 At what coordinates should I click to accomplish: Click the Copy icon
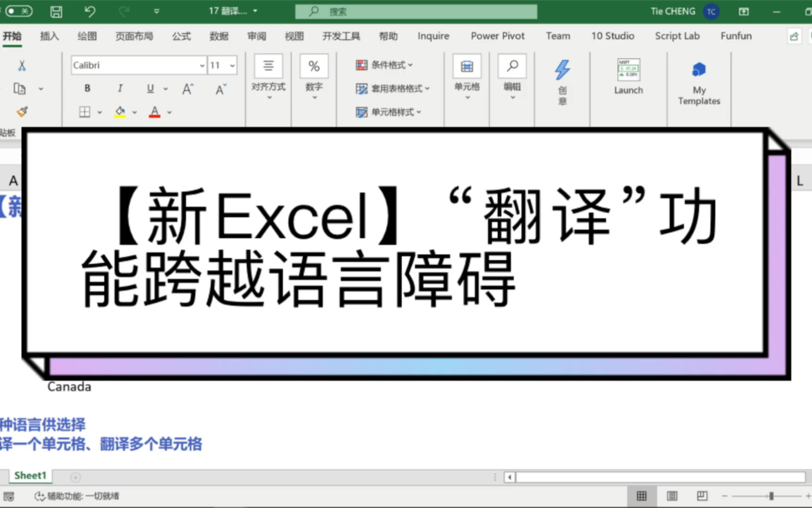tap(20, 89)
